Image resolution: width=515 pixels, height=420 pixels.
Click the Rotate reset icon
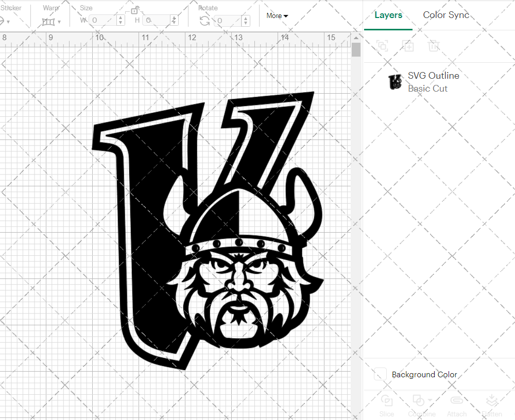point(204,21)
